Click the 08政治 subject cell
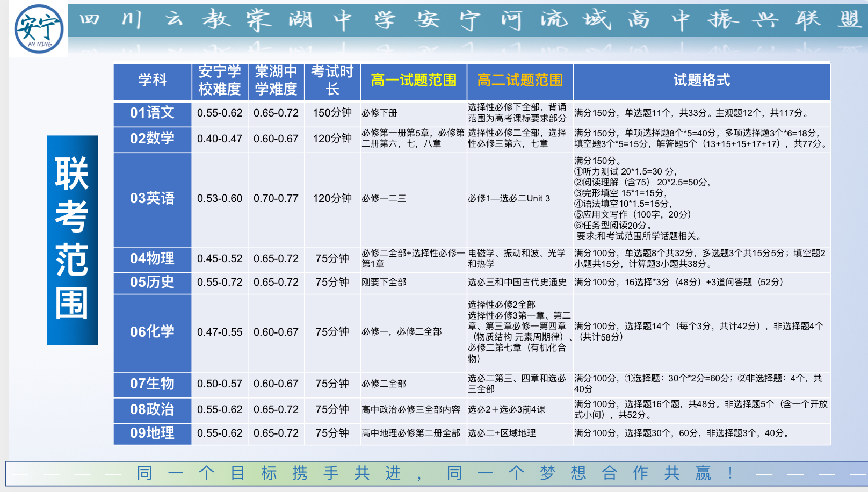Screen dimensions: 868x492 coord(153,410)
